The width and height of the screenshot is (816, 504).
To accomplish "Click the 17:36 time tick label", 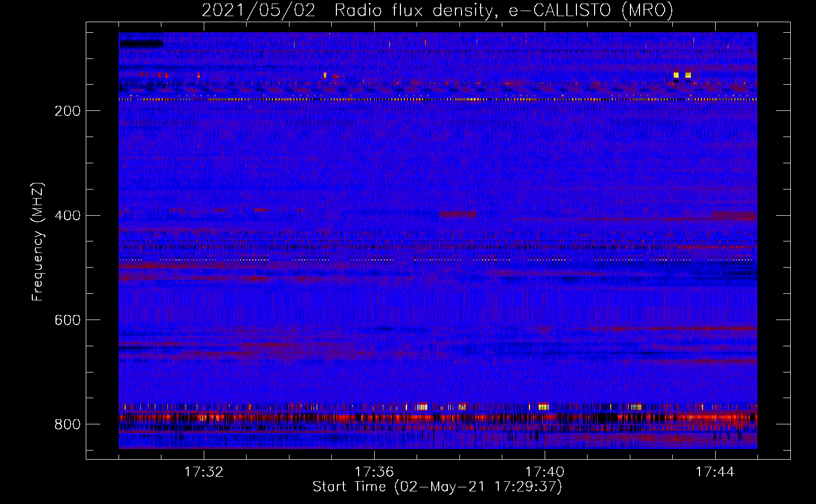I will pos(374,472).
